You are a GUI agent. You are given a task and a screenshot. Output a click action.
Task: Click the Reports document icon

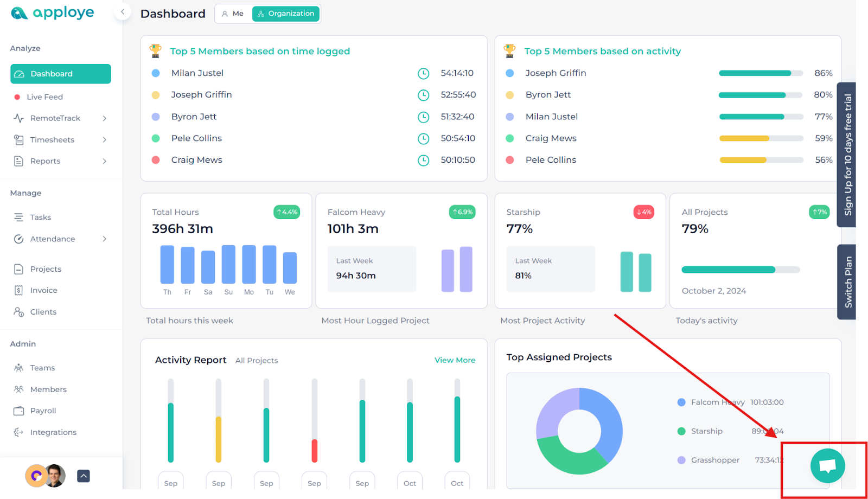click(x=18, y=161)
